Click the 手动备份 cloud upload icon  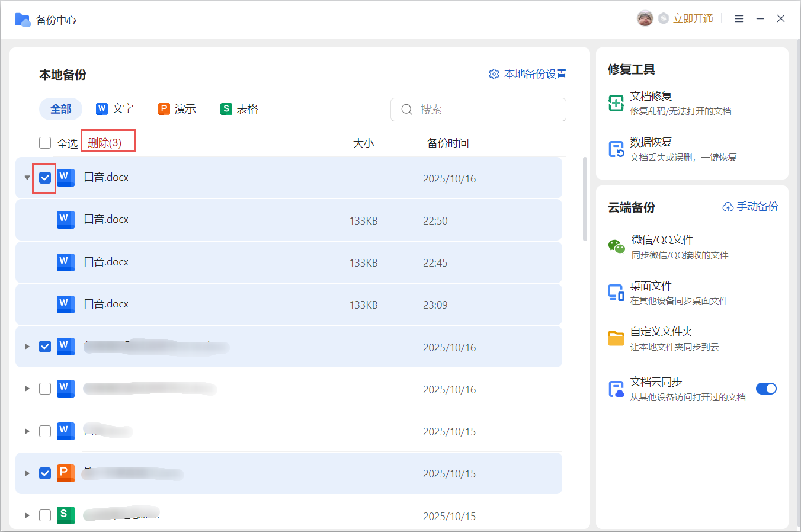(728, 207)
